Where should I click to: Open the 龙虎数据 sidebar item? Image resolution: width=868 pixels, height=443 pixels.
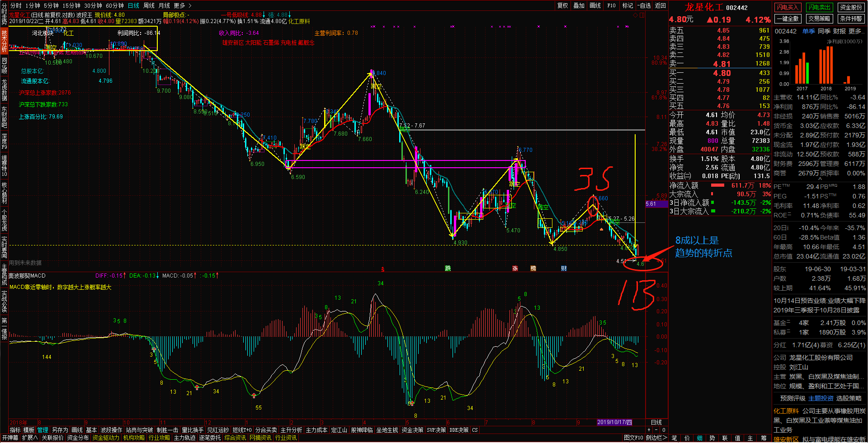tap(4, 90)
